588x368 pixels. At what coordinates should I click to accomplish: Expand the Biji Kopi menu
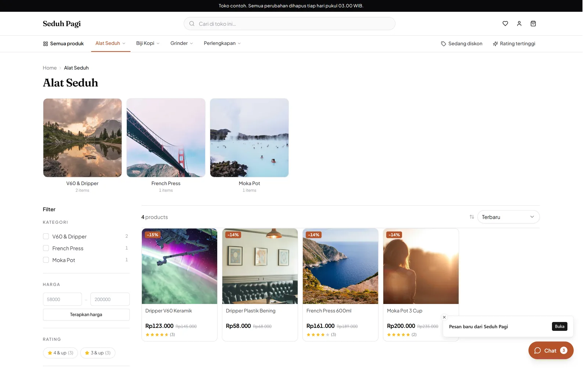[148, 43]
